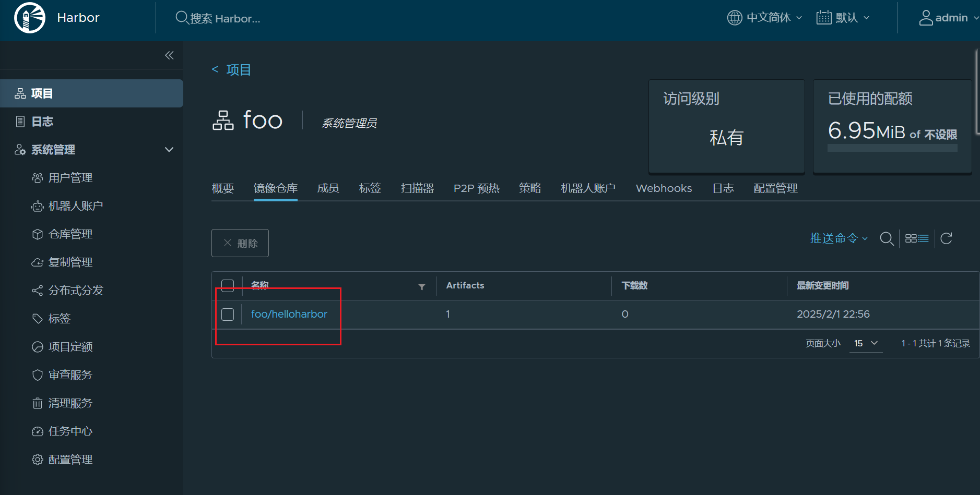Switch to the 镜像仓库 tab
This screenshot has height=495, width=980.
[x=276, y=188]
